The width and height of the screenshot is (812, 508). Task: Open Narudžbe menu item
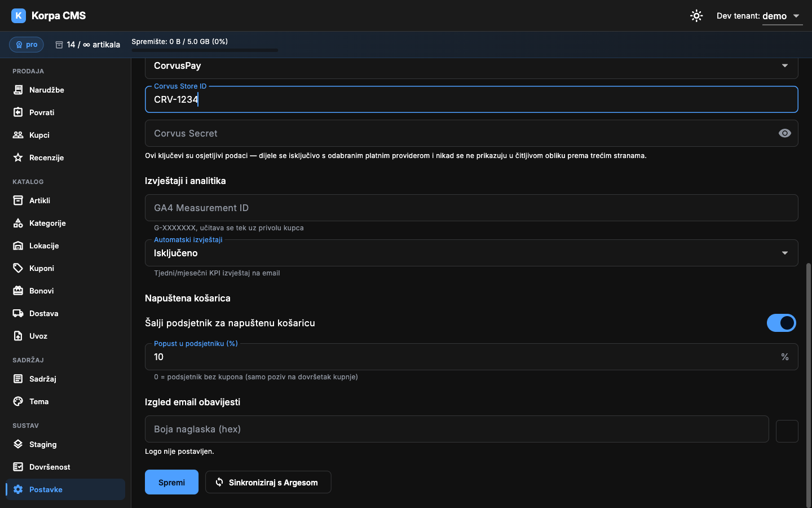pos(65,90)
